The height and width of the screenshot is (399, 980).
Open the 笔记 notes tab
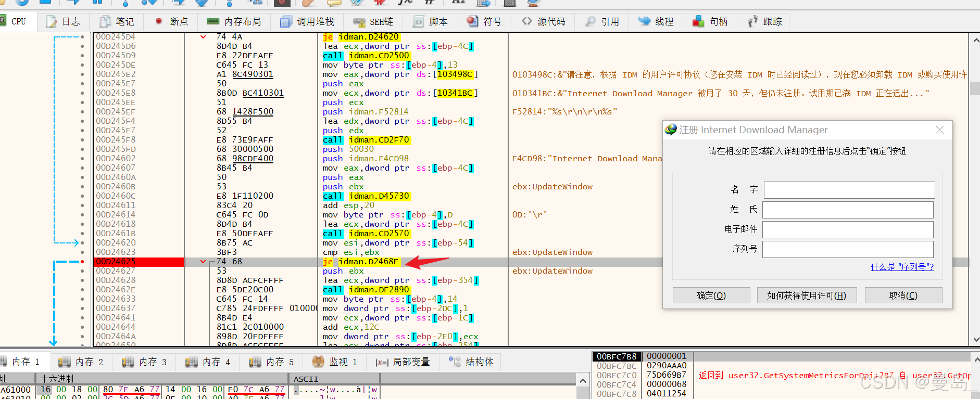pyautogui.click(x=117, y=21)
